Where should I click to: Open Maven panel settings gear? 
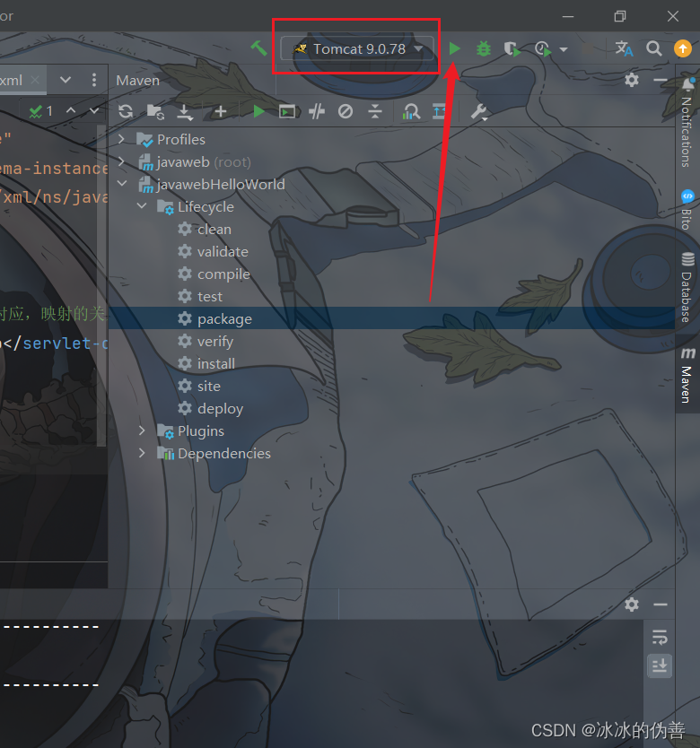click(631, 80)
